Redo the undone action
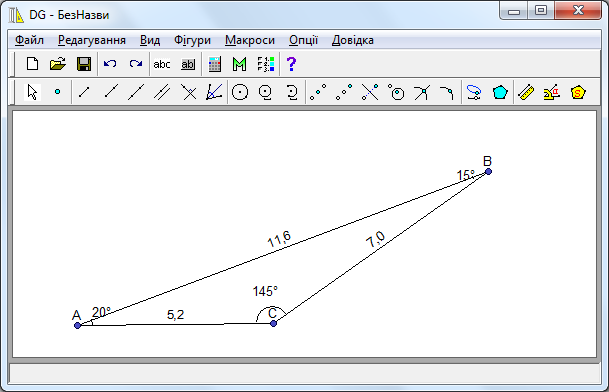Image resolution: width=609 pixels, height=392 pixels. tap(136, 64)
